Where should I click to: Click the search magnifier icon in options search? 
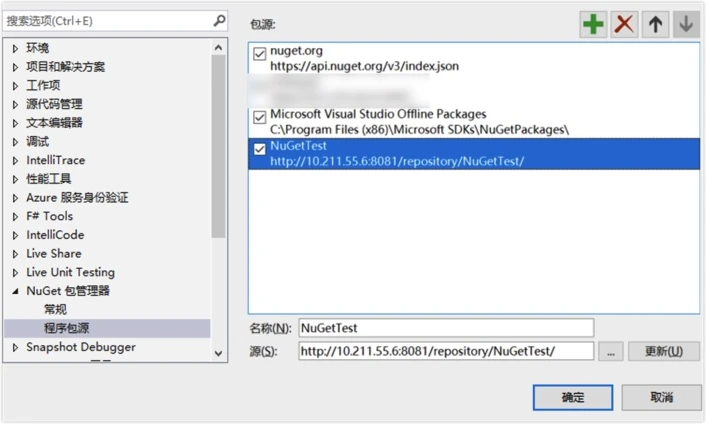click(219, 21)
